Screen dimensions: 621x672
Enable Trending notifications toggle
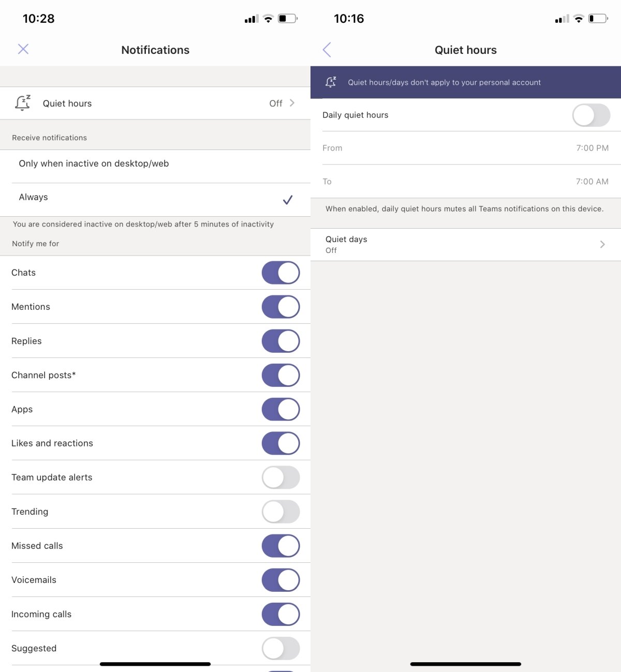280,512
